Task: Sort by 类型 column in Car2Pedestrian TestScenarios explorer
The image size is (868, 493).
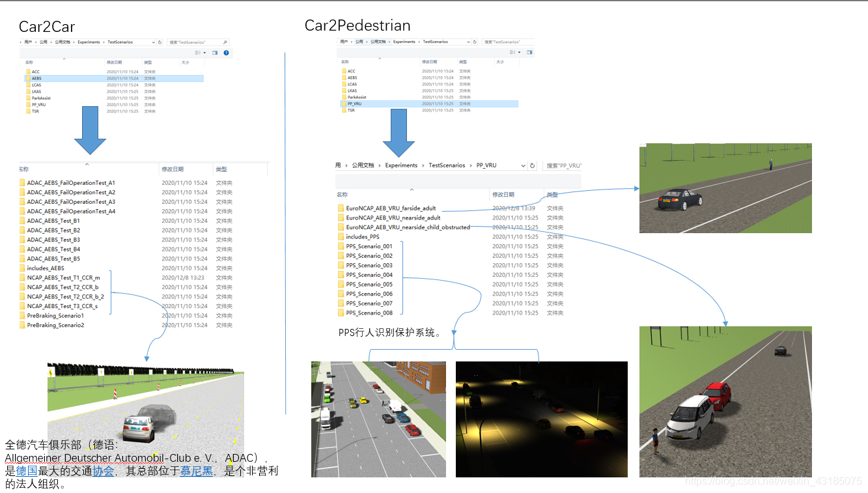Action: [463, 62]
